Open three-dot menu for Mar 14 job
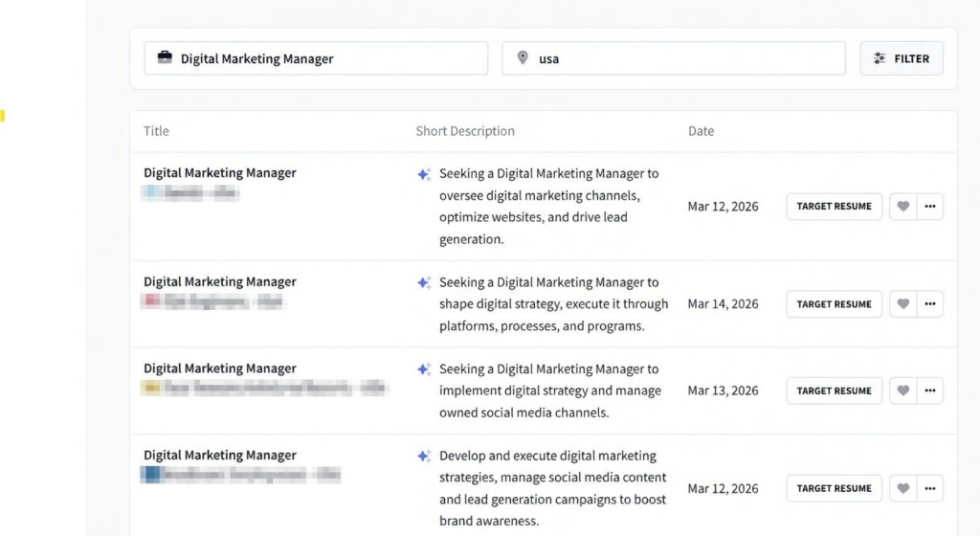 click(x=929, y=304)
